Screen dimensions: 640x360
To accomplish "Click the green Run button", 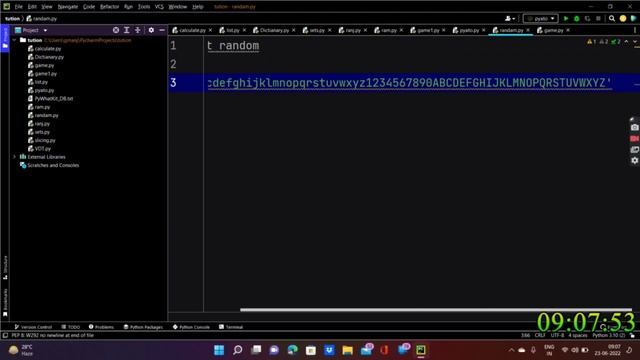I will tap(566, 18).
